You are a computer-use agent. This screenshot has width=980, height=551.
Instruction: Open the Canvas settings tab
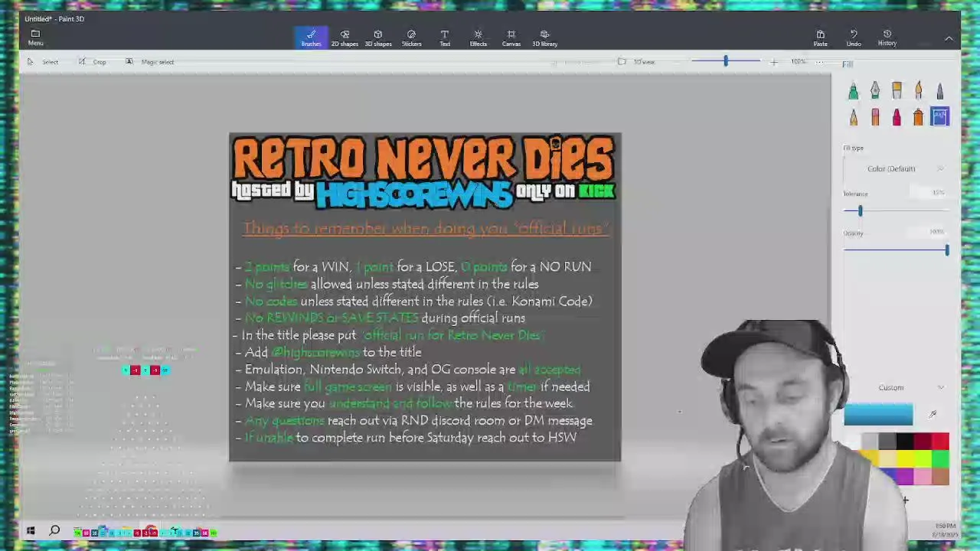(511, 37)
